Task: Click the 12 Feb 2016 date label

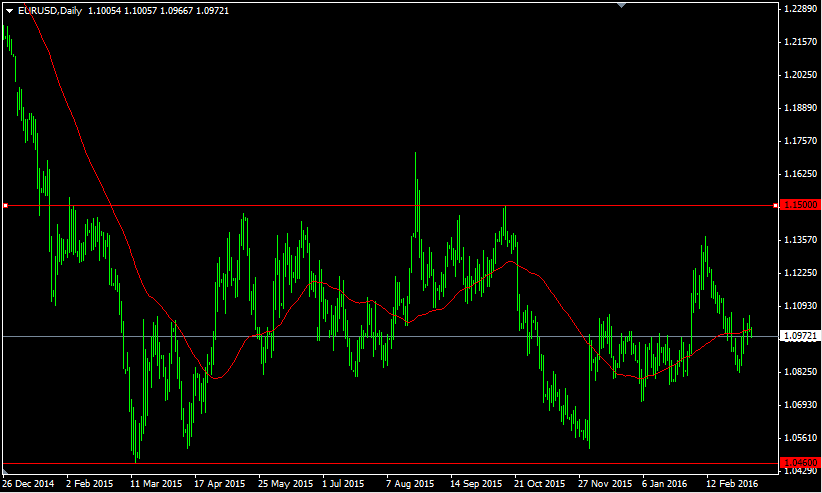Action: pyautogui.click(x=732, y=484)
